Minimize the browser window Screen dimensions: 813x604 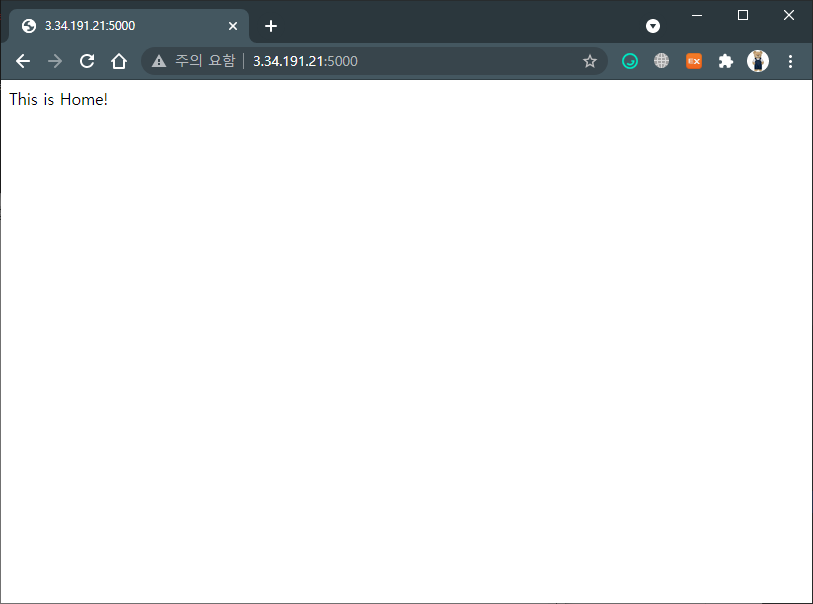pyautogui.click(x=697, y=16)
